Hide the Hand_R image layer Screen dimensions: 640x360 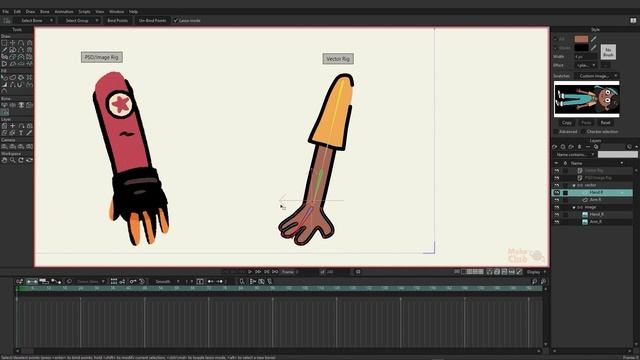point(557,214)
